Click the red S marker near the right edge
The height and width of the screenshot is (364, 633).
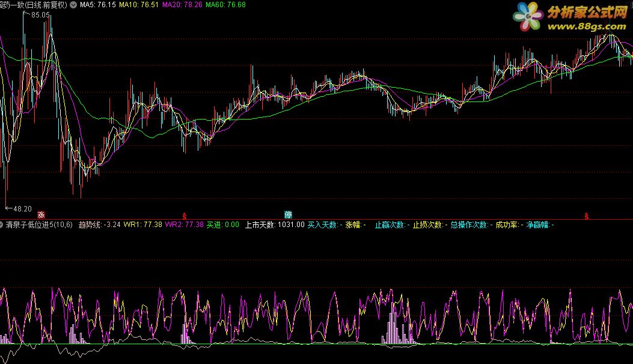coord(587,216)
